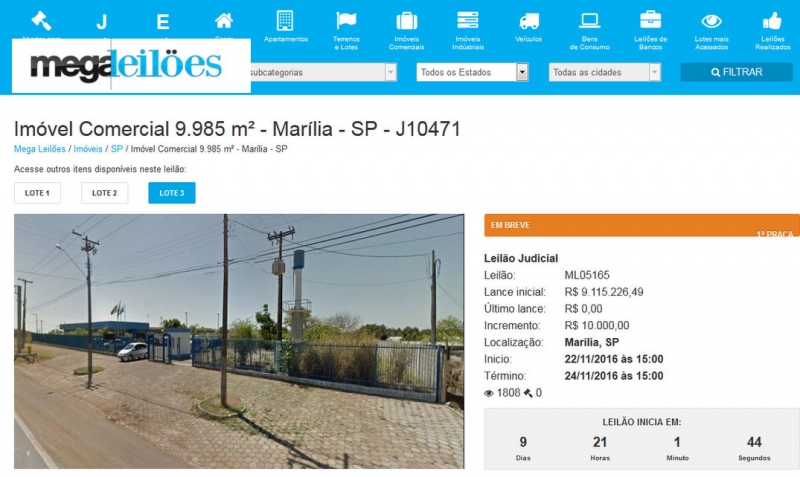This screenshot has width=800, height=477.
Task: Follow the Imóveis breadcrumb link
Action: coord(88,149)
